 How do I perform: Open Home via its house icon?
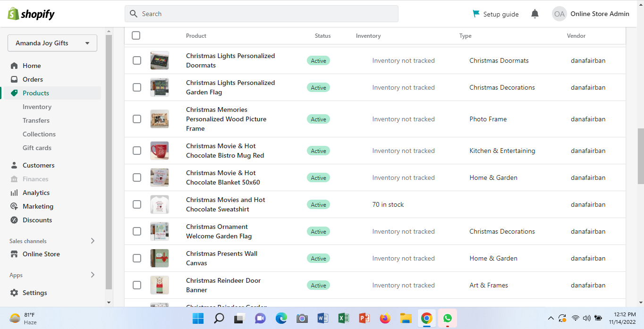pos(14,66)
